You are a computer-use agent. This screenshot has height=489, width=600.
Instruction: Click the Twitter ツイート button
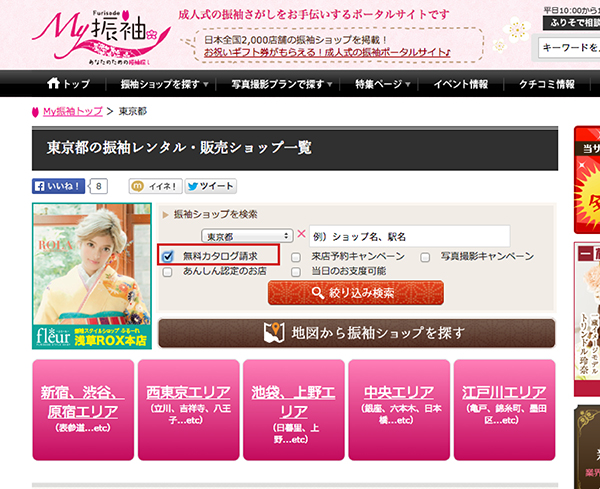211,186
